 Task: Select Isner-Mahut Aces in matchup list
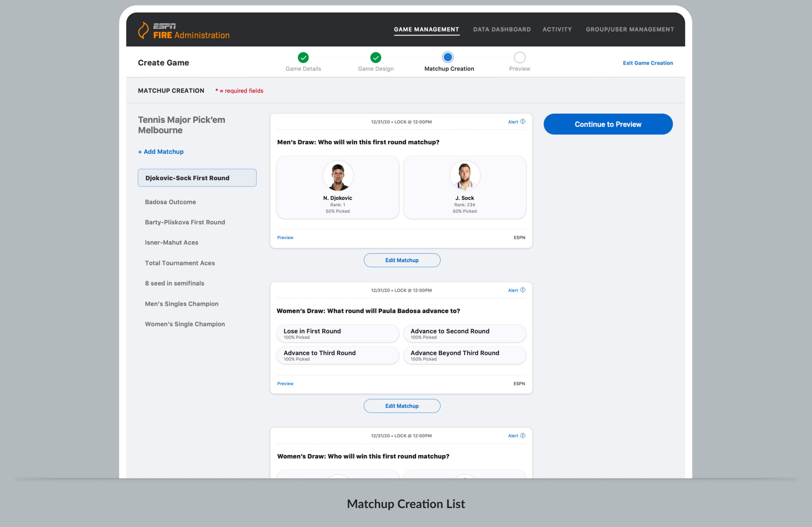click(x=171, y=242)
